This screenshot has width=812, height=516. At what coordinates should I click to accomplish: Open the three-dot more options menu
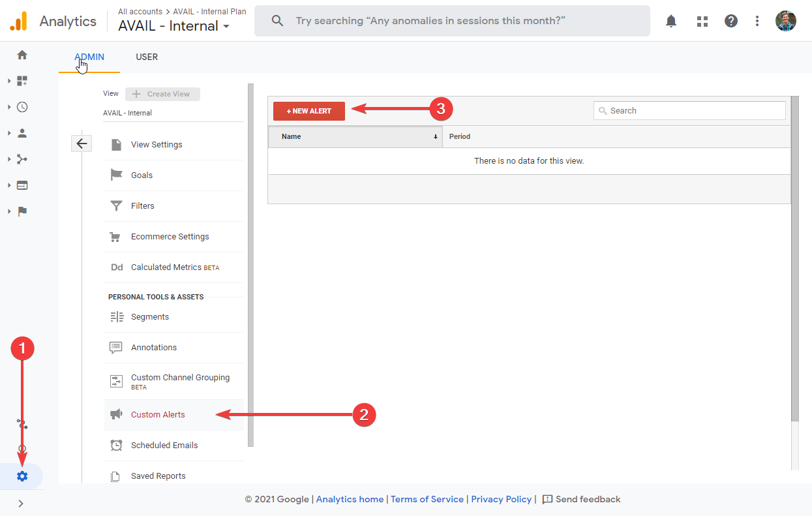point(757,21)
